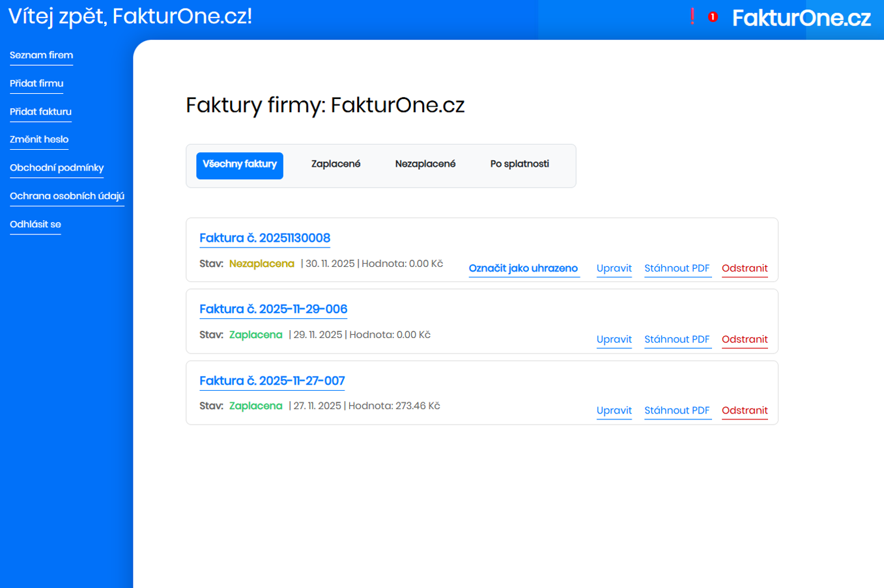This screenshot has width=884, height=588.
Task: Show only invoices Po splatnosti
Action: [x=519, y=163]
